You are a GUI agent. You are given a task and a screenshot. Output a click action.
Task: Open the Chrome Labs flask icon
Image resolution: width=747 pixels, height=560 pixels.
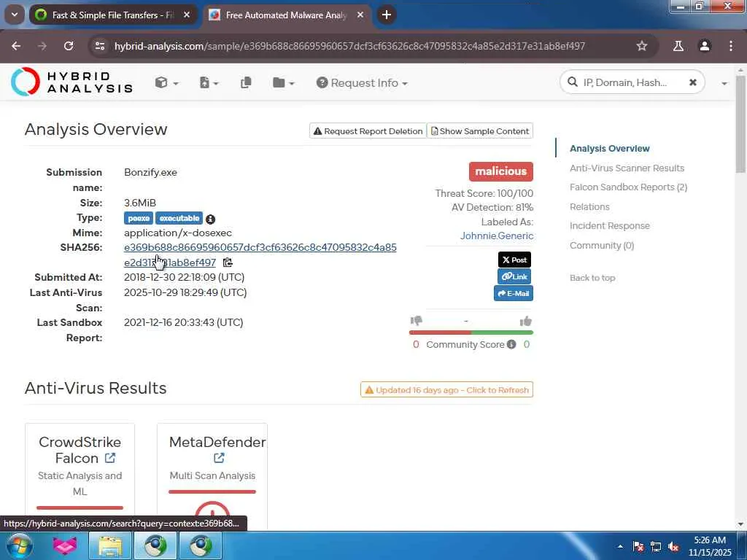pyautogui.click(x=678, y=46)
